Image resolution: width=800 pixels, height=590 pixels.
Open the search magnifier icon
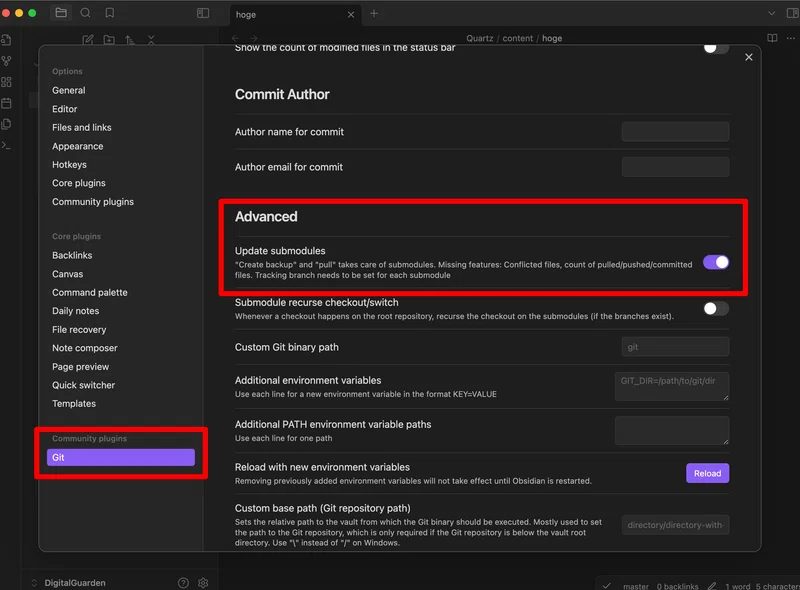click(85, 13)
